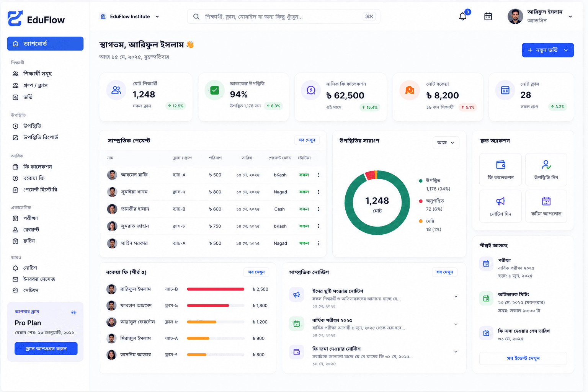Open the রুটিন আপলোড calendar tile

546,206
